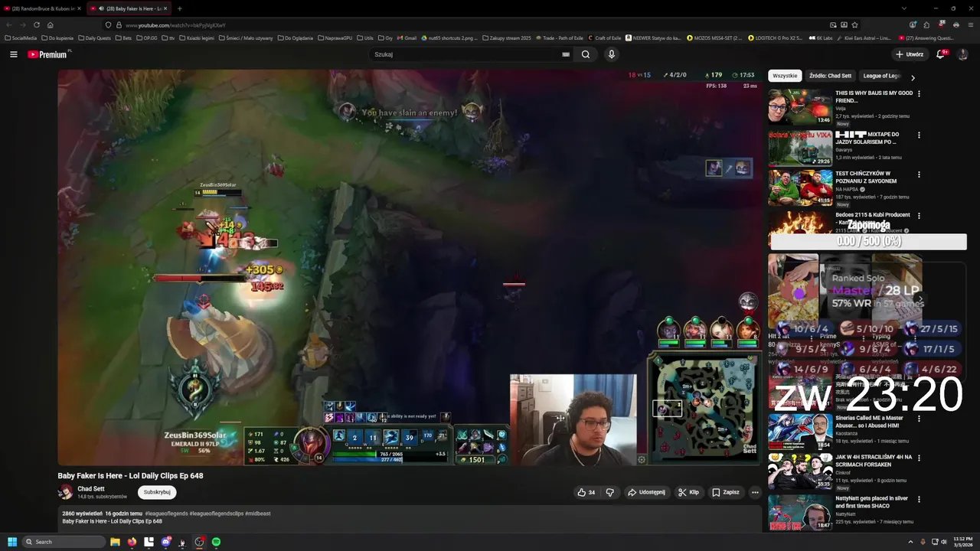Open Firefox from the taskbar
980x551 pixels.
(132, 542)
